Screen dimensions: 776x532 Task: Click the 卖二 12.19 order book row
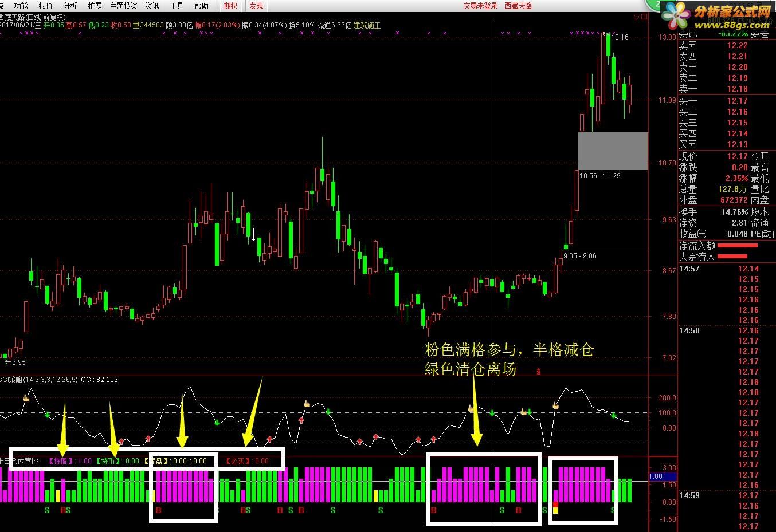tap(714, 78)
